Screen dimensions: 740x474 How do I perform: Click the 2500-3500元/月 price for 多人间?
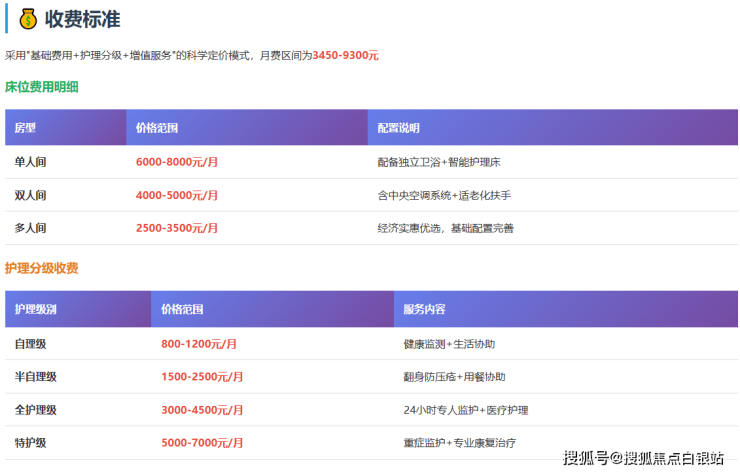click(177, 228)
